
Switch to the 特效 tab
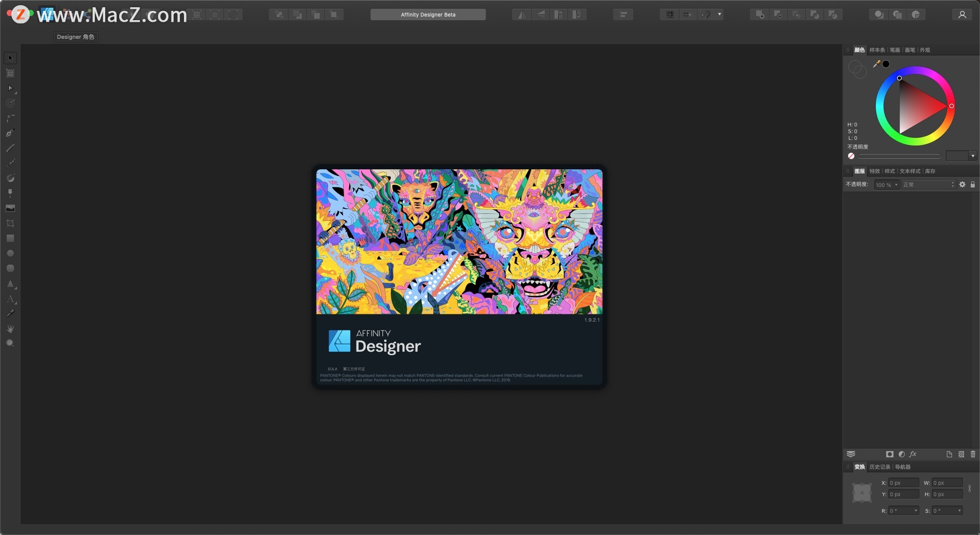coord(875,171)
